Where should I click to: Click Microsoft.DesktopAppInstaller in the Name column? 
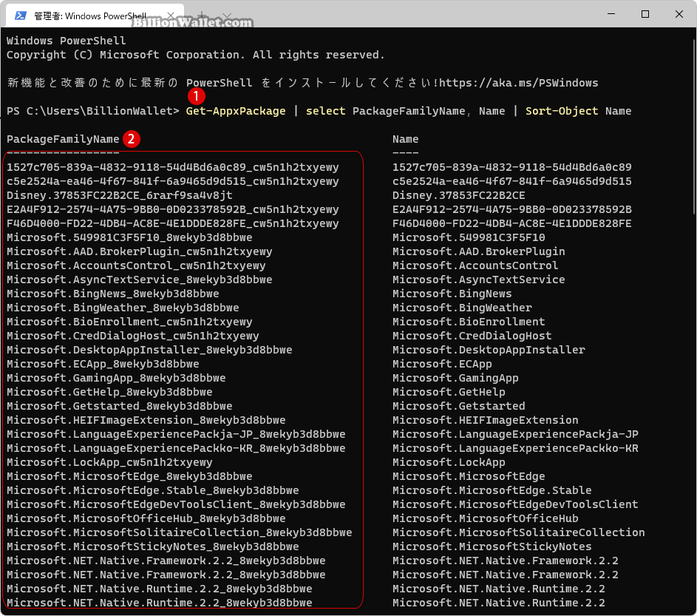[x=489, y=350]
